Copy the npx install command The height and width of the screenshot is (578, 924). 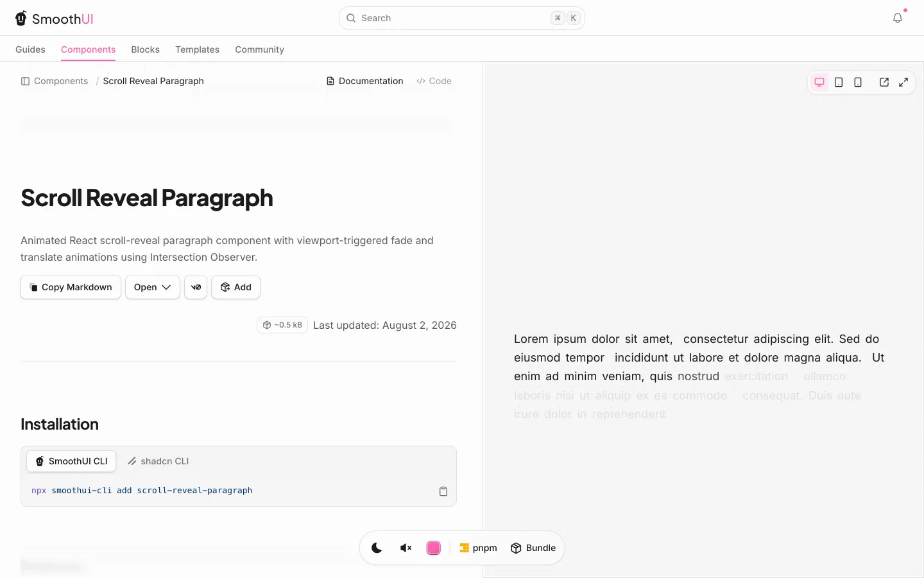pyautogui.click(x=443, y=491)
